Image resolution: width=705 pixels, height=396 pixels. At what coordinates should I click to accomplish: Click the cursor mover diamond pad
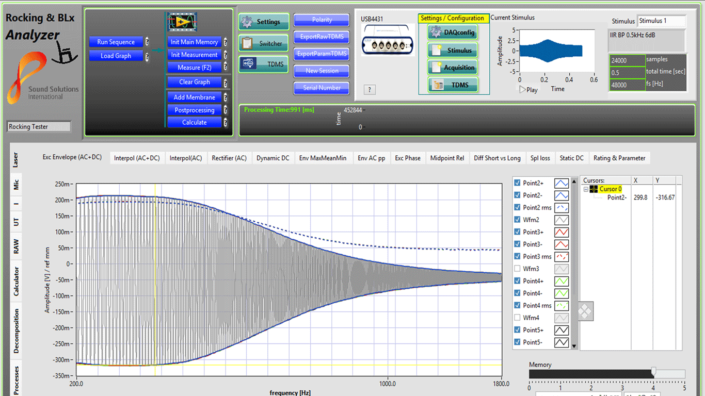coord(585,311)
